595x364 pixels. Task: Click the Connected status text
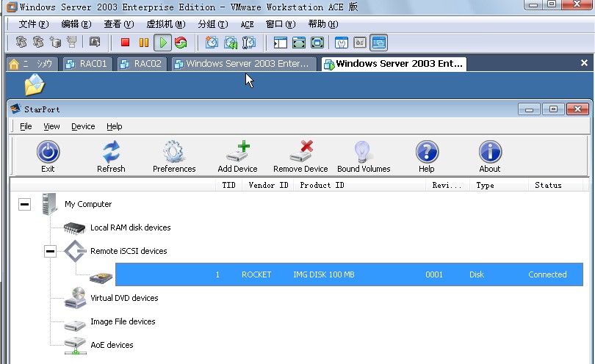547,274
